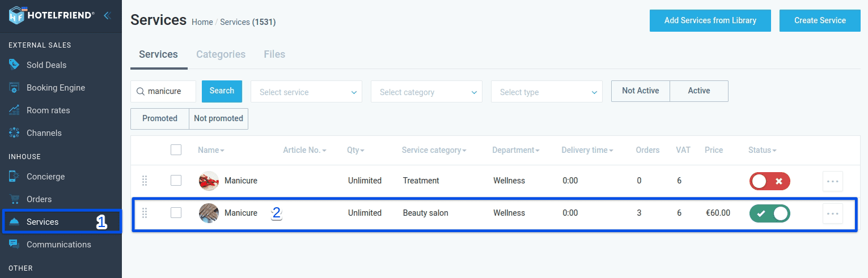This screenshot has width=868, height=278.
Task: Sort table by Service category column
Action: pos(434,150)
